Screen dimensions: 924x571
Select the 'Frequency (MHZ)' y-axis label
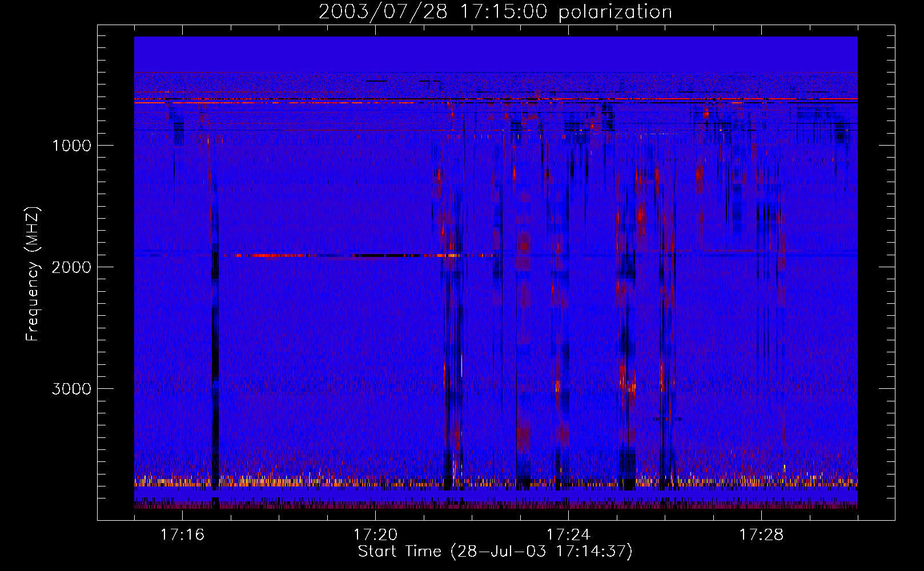pyautogui.click(x=33, y=274)
